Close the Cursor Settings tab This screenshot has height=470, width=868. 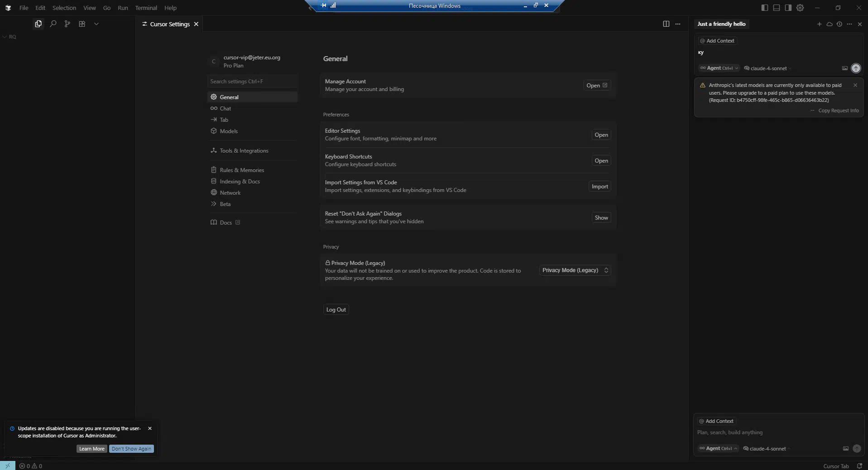point(196,24)
